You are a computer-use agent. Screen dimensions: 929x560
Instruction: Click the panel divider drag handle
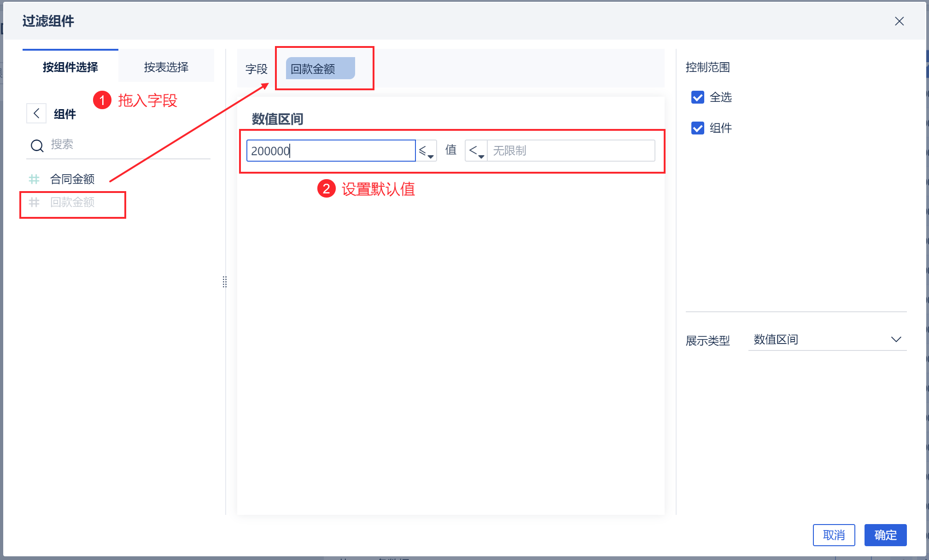[x=225, y=282]
